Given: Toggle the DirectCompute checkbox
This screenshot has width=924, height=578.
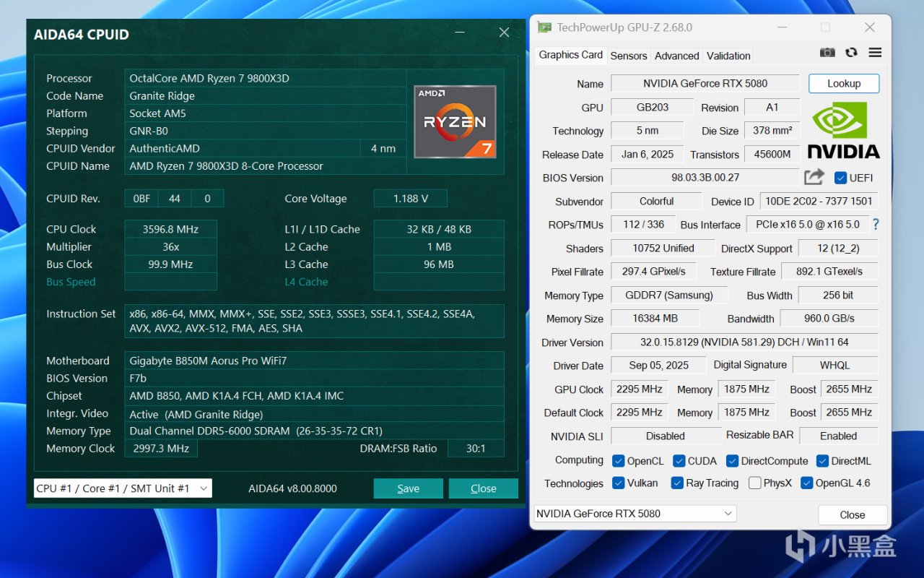Looking at the screenshot, I should (x=732, y=461).
